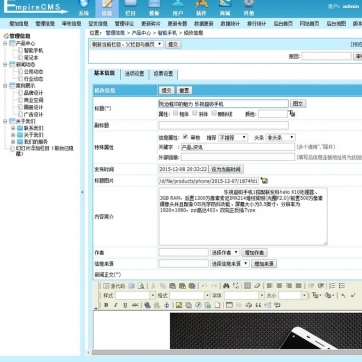362x362 pixels.
Task: Click the 图文 button beside title
Action: (x=298, y=103)
